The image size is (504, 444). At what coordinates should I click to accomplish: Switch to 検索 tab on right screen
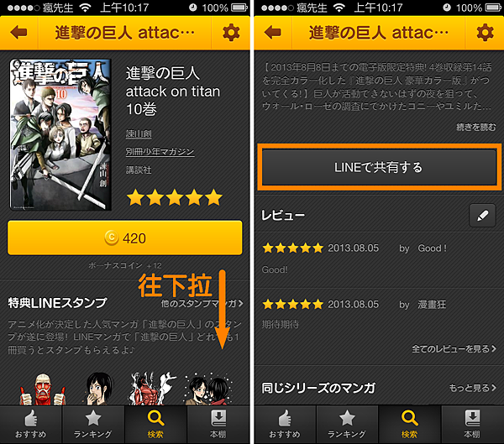pos(410,425)
